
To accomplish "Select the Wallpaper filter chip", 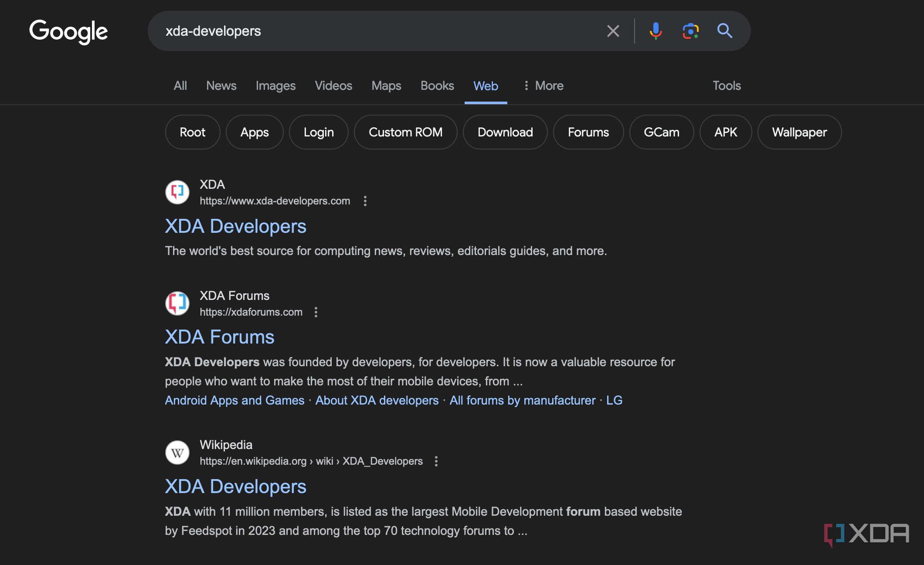I will [799, 132].
